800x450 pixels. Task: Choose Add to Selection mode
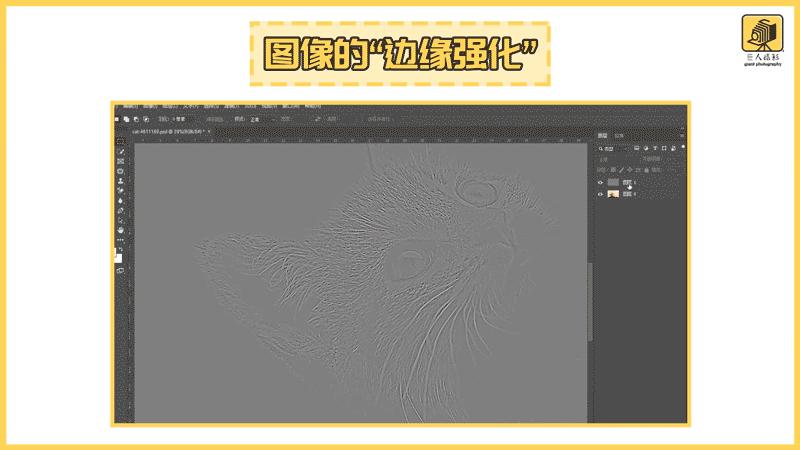[x=126, y=119]
